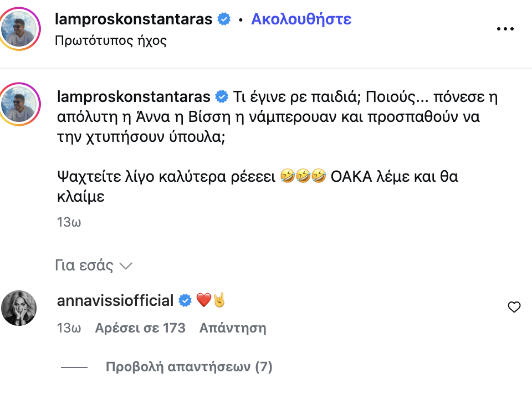The width and height of the screenshot is (532, 399).
Task: View the Αρέσει σε 173 likes list
Action: (x=140, y=328)
